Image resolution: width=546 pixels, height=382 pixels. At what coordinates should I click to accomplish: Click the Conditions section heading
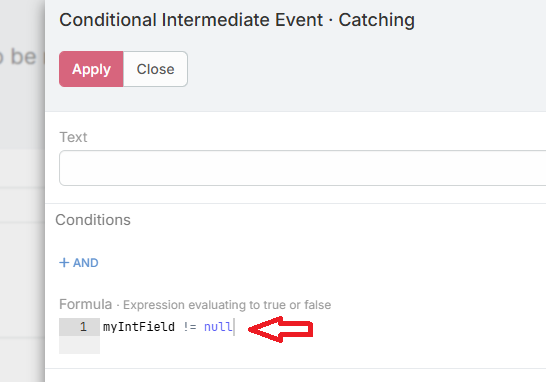pos(93,220)
